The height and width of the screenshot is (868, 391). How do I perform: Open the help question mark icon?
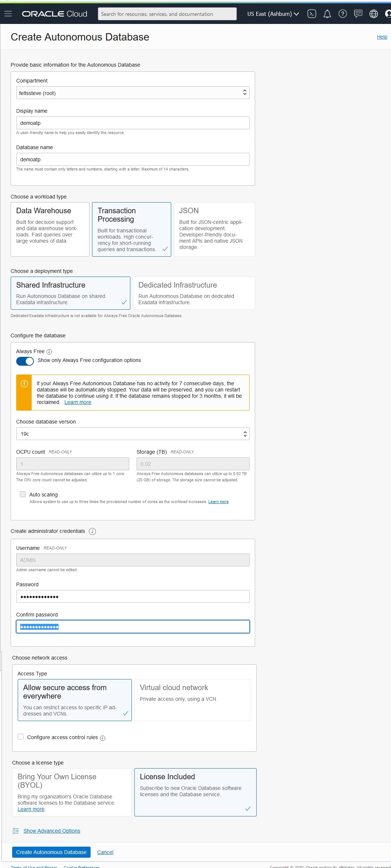[x=342, y=14]
